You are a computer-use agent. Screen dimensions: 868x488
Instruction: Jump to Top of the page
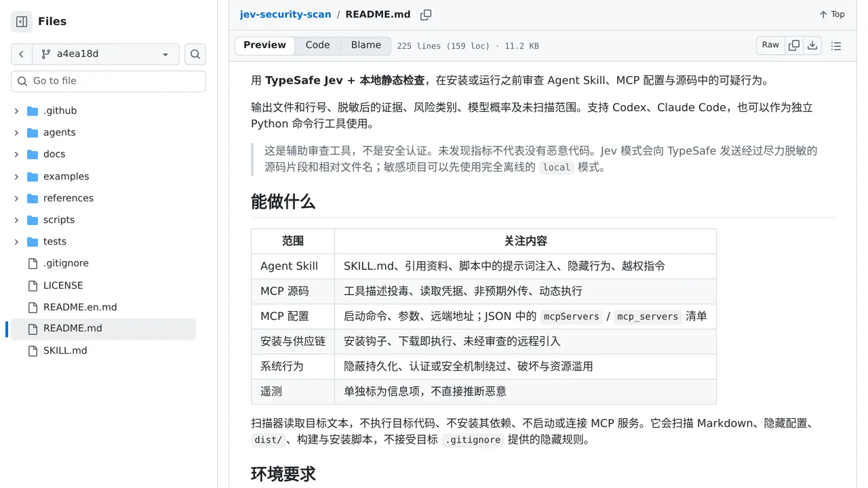tap(831, 14)
